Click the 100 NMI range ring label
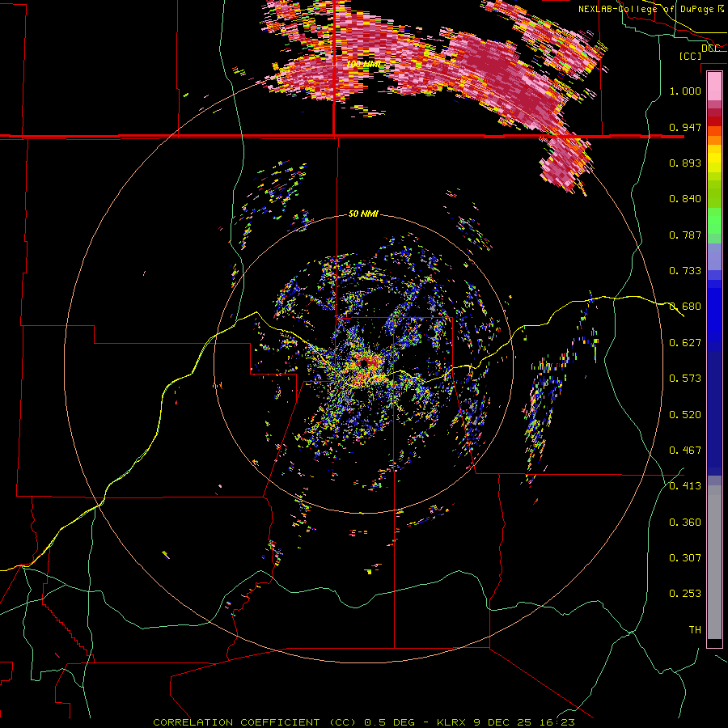Viewport: 728px width, 728px height. click(x=365, y=64)
